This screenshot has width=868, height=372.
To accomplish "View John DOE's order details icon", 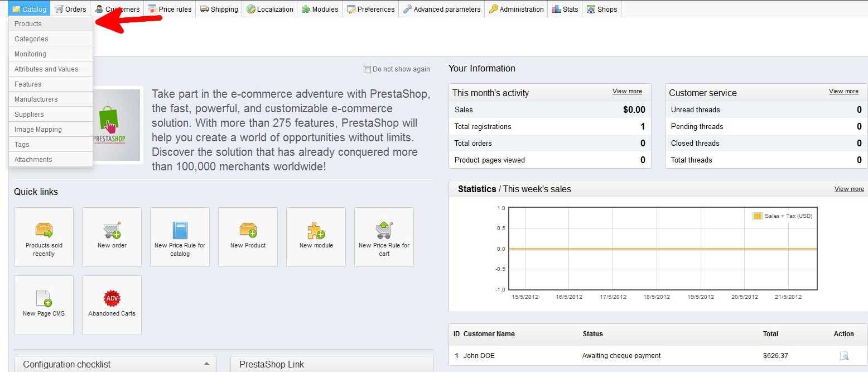I will (x=845, y=356).
